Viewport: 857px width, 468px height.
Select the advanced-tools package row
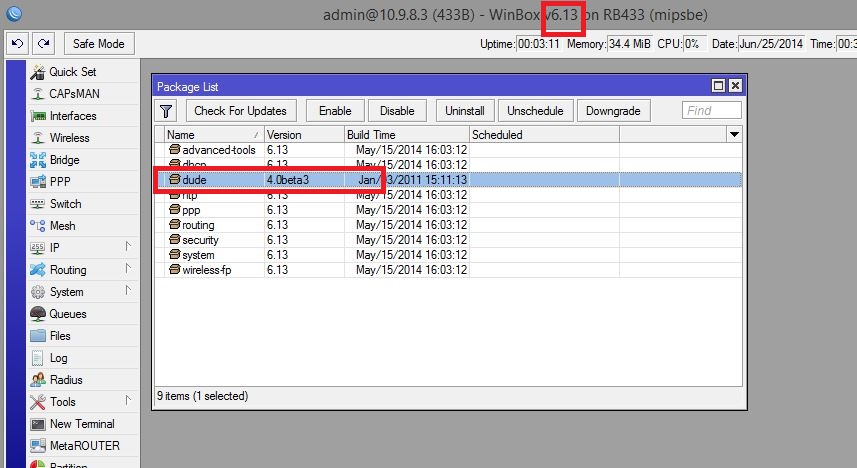[x=448, y=150]
